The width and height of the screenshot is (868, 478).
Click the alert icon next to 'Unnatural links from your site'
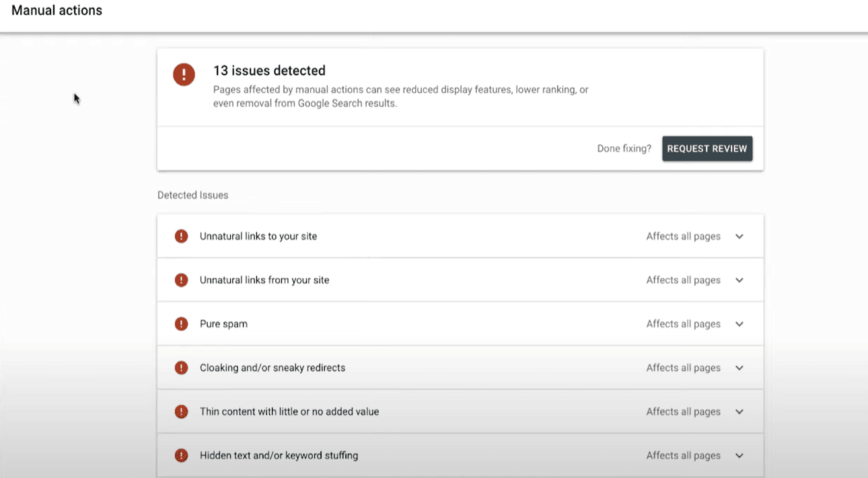181,280
